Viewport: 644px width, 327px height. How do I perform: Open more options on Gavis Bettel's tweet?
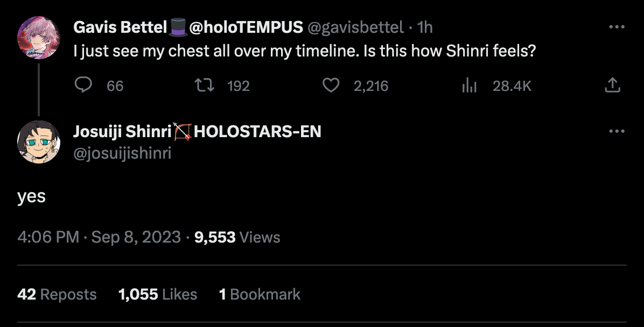617,27
